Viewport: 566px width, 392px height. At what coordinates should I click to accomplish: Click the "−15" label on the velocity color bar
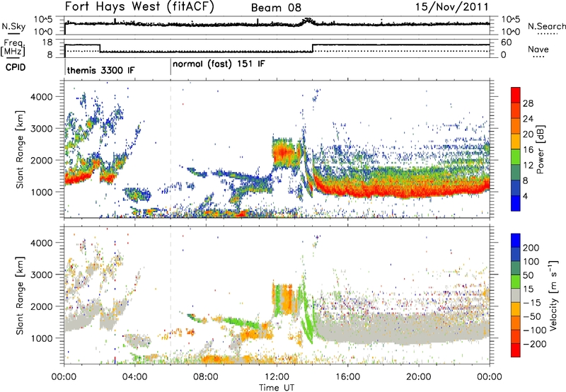[532, 303]
